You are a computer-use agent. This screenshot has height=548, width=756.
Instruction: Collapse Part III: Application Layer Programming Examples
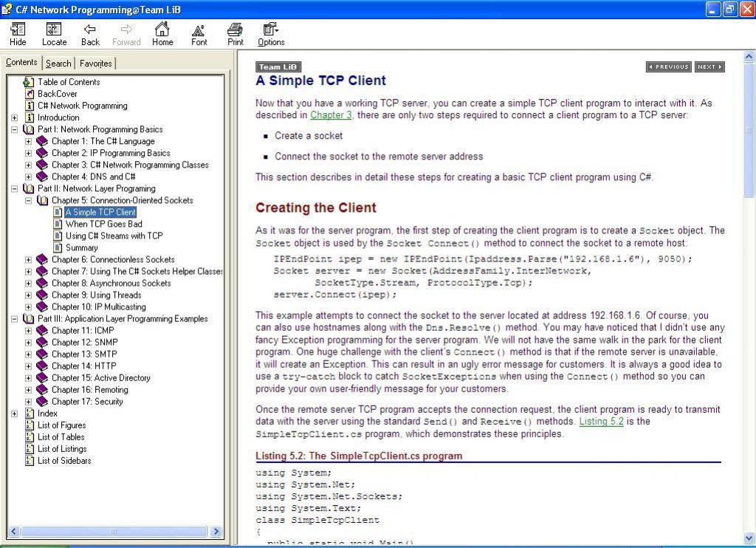click(x=15, y=319)
